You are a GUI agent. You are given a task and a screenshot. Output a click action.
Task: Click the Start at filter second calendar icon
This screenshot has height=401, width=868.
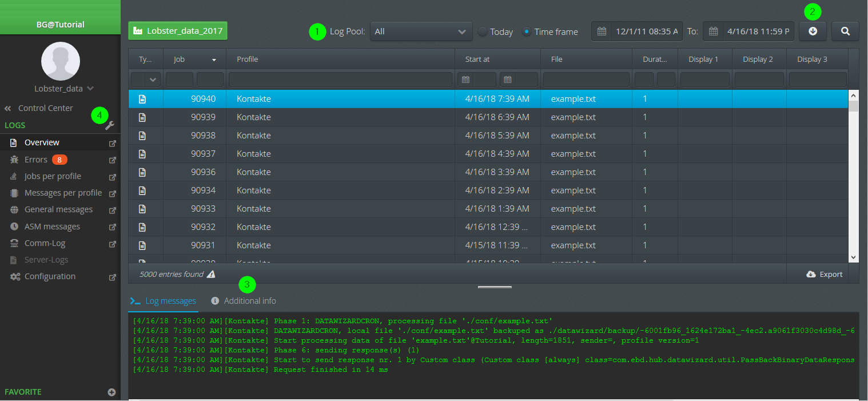(508, 80)
